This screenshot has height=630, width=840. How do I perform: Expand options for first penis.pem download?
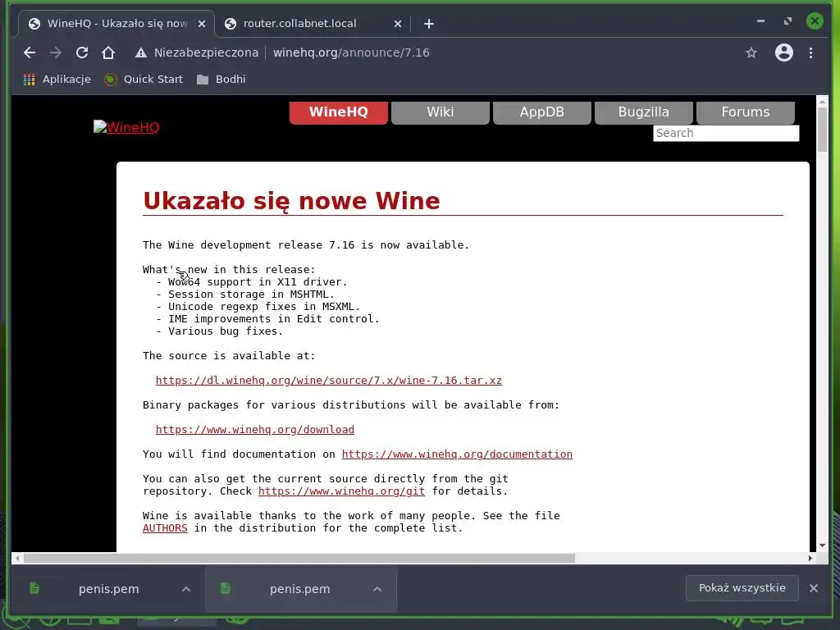click(186, 589)
